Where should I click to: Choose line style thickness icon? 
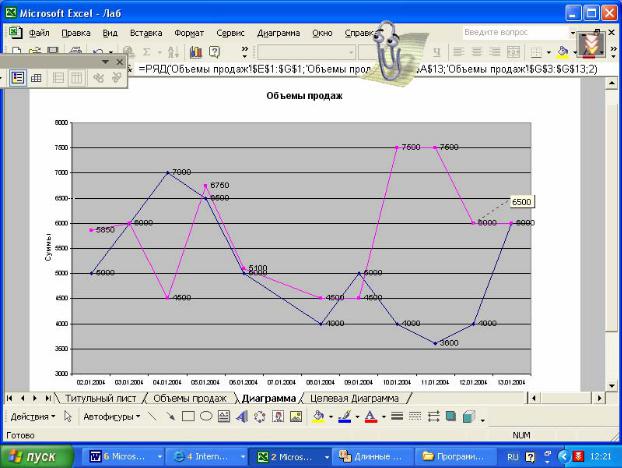coord(397,416)
